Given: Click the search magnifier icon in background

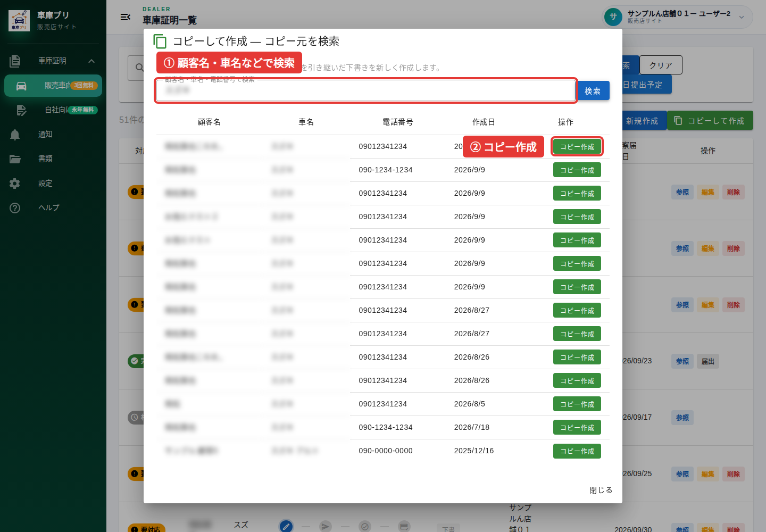Looking at the screenshot, I should click(x=139, y=68).
